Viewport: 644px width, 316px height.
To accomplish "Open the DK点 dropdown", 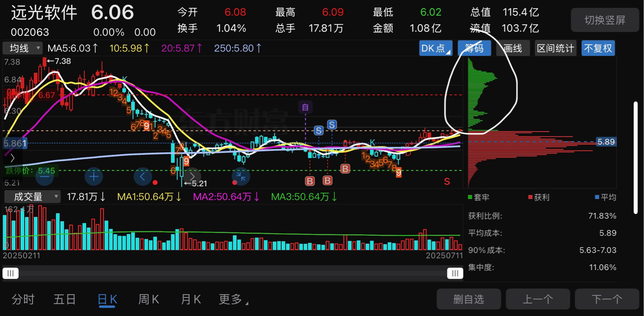I will 436,48.
